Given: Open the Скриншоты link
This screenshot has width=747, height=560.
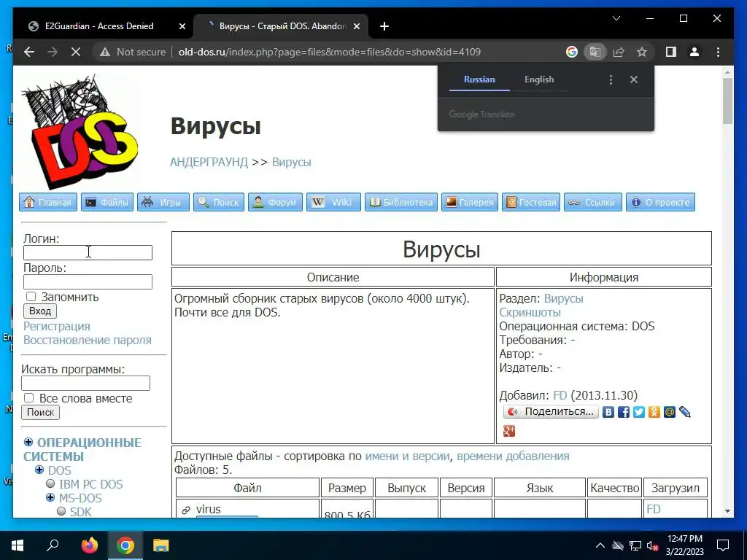Looking at the screenshot, I should point(530,312).
